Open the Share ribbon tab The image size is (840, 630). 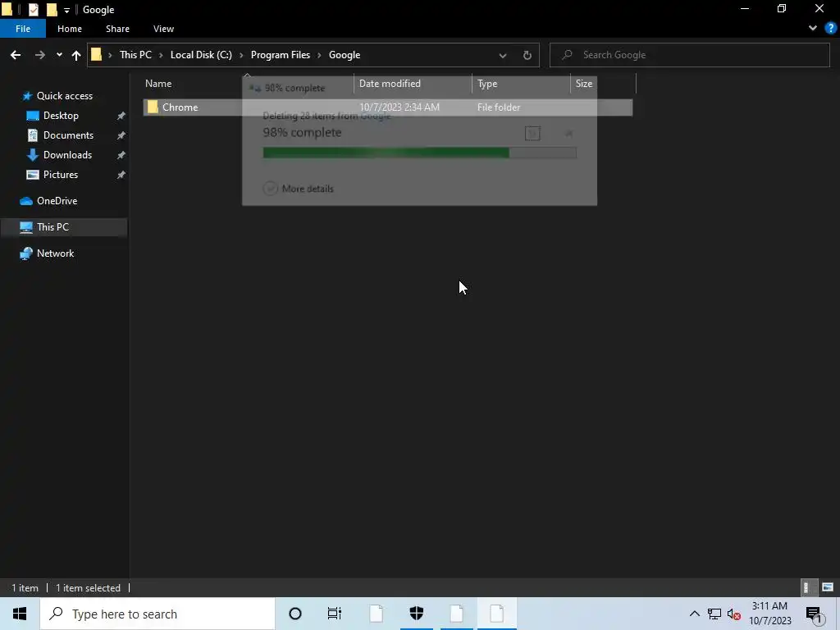117,29
